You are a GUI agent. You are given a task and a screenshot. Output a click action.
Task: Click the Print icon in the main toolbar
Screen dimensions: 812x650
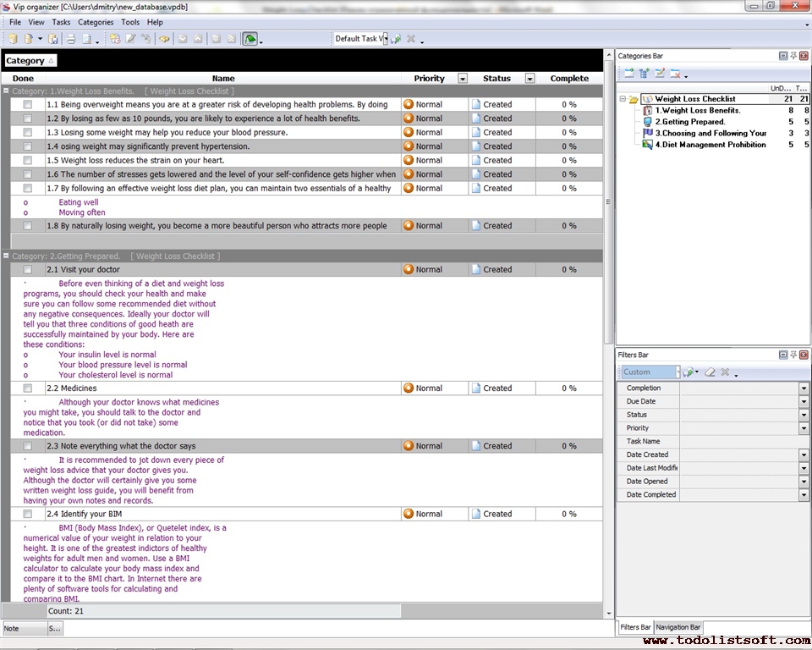tap(71, 39)
